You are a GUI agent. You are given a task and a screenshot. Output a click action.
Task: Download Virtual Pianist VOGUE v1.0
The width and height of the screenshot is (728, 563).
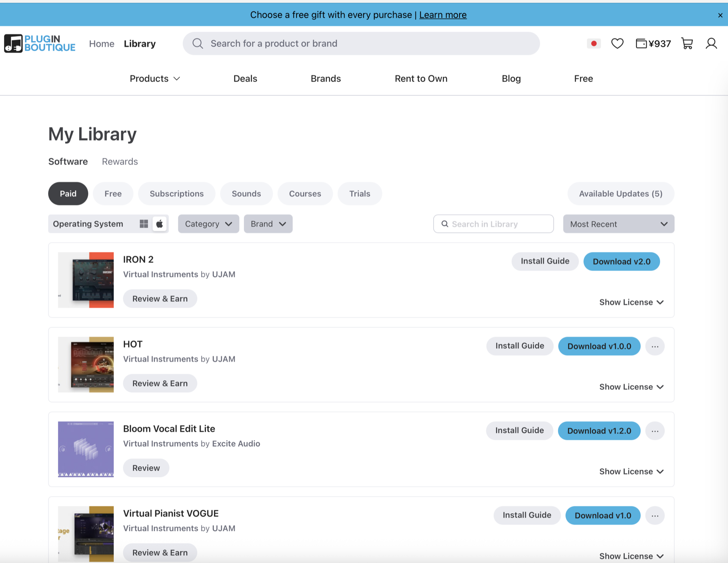click(603, 515)
